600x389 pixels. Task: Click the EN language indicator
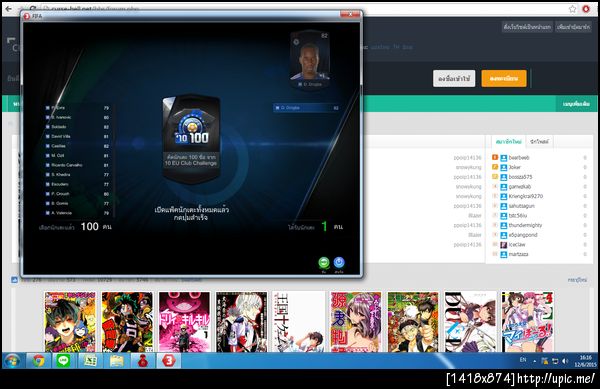[x=523, y=360]
